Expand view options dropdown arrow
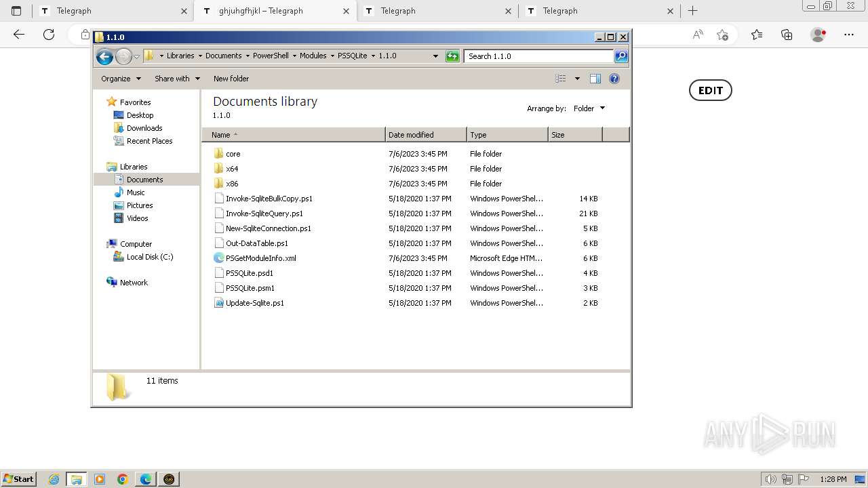This screenshot has width=868, height=488. click(x=577, y=79)
